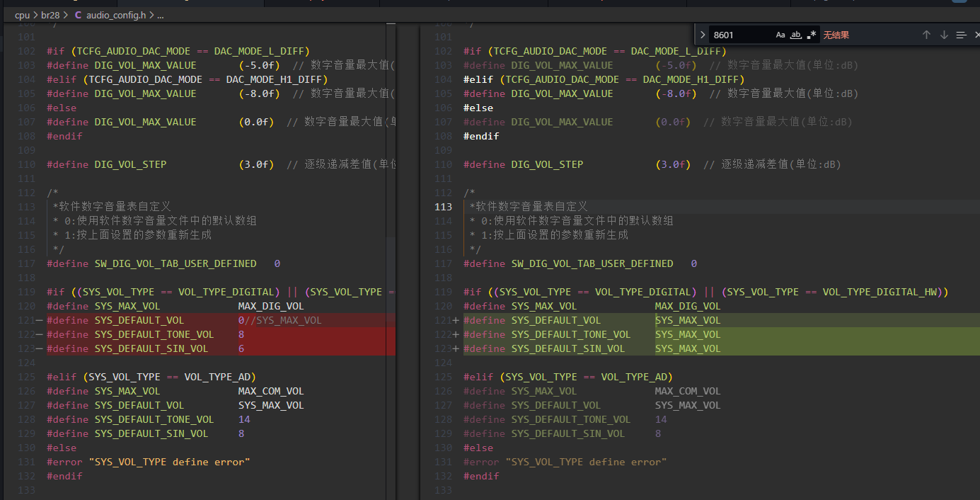Click DAC_MODE_H1_DIFF in the right pane
This screenshot has height=500, width=980.
click(x=691, y=79)
